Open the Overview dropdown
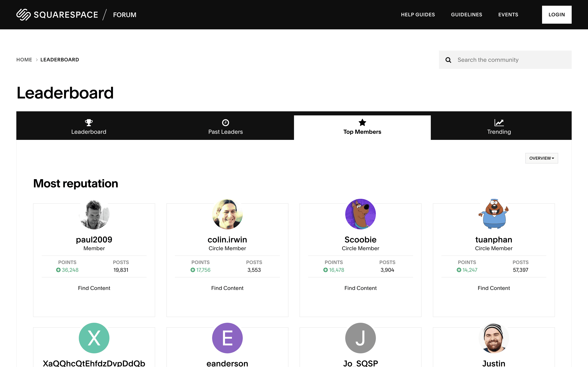The width and height of the screenshot is (588, 367). (541, 158)
